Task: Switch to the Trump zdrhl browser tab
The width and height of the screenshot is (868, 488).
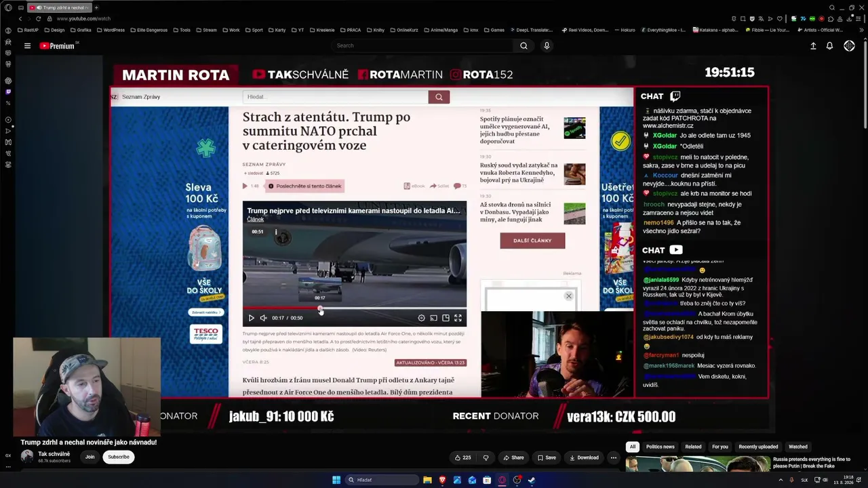Action: point(59,7)
